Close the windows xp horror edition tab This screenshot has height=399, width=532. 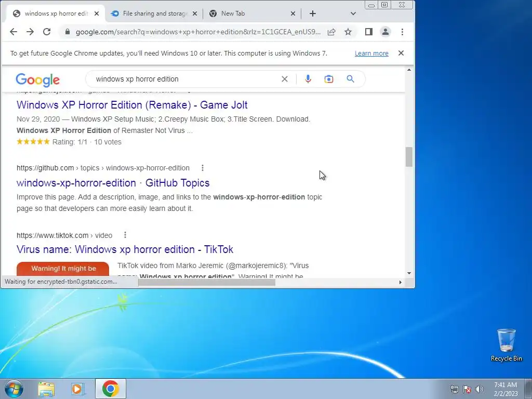[97, 14]
